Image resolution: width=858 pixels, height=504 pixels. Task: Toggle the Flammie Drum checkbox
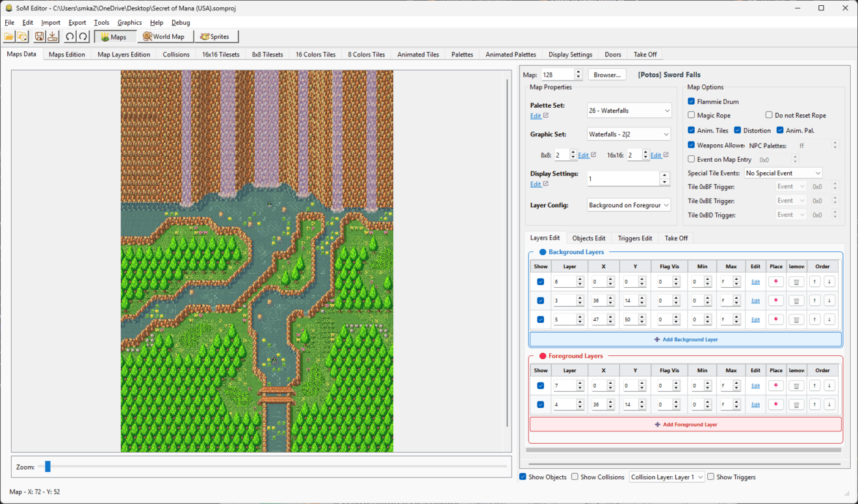(692, 101)
